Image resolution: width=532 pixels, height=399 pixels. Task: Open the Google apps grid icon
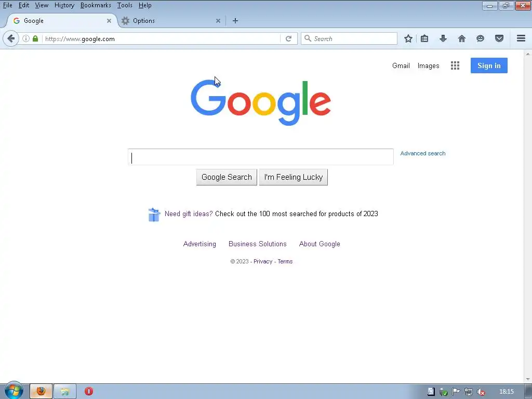pyautogui.click(x=455, y=65)
